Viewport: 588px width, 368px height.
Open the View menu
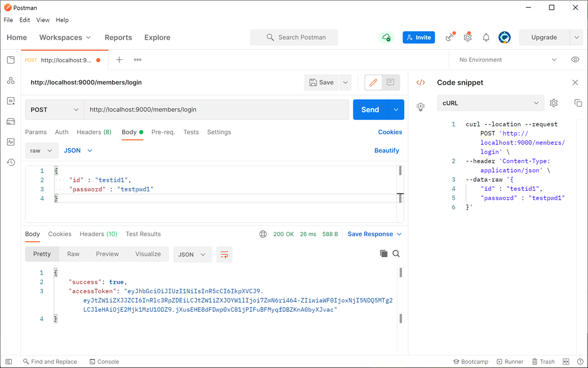(43, 20)
